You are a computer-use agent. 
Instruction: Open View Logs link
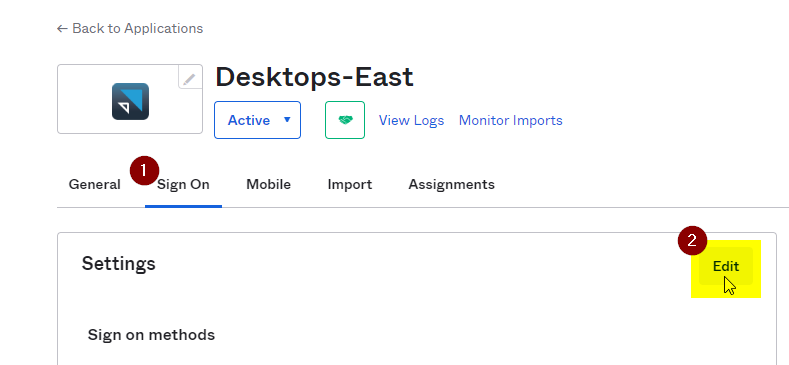[411, 120]
